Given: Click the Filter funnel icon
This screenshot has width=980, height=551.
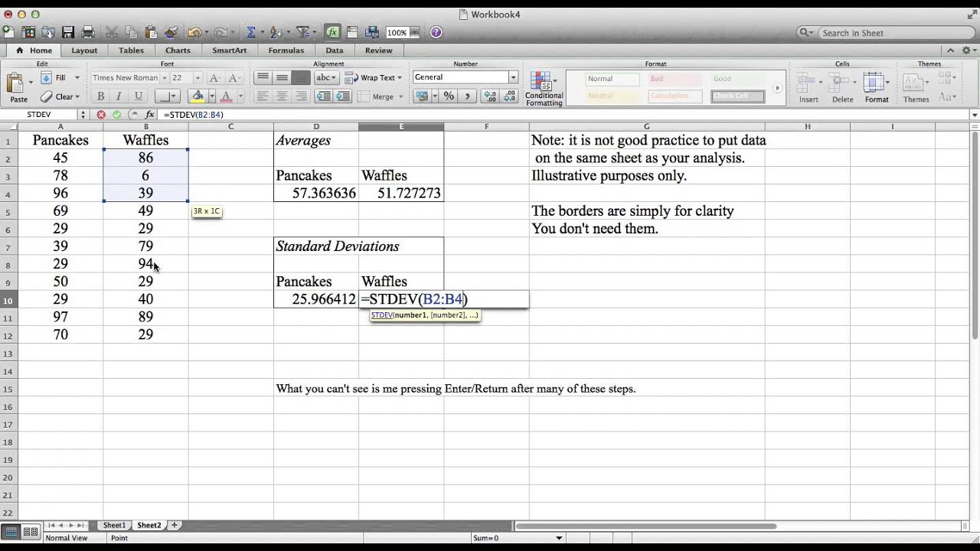Looking at the screenshot, I should point(302,32).
